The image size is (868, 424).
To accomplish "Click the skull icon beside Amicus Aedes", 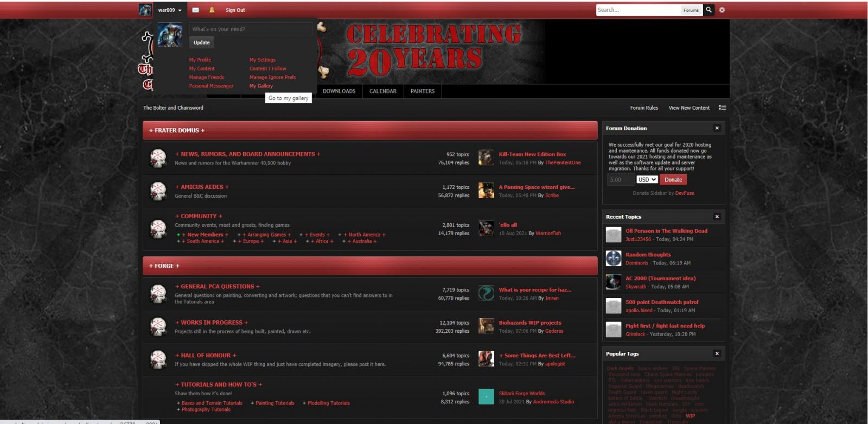I will (158, 191).
